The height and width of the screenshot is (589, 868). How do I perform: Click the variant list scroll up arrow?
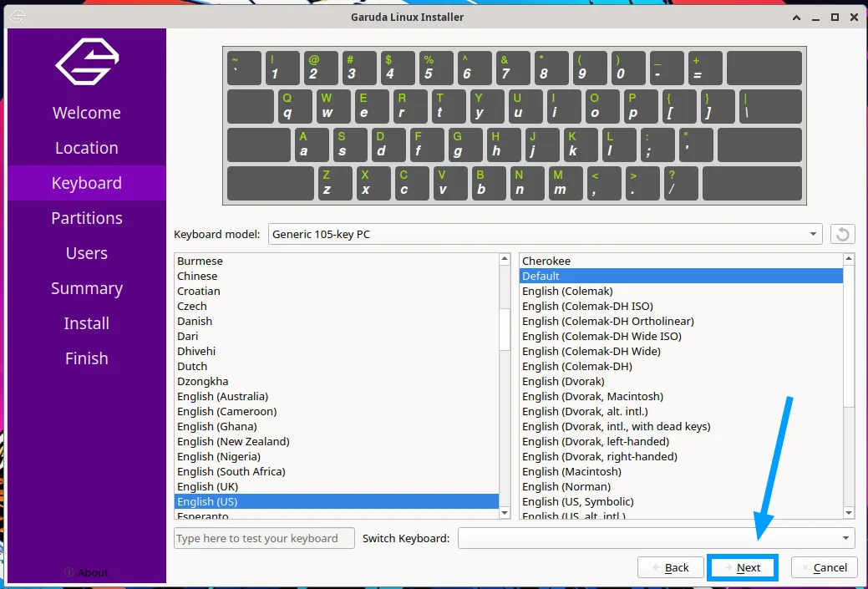coord(849,259)
